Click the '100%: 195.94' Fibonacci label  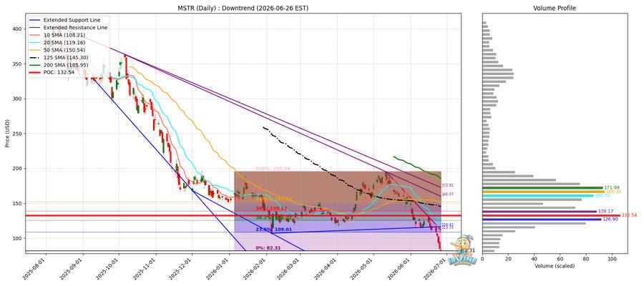tap(273, 169)
